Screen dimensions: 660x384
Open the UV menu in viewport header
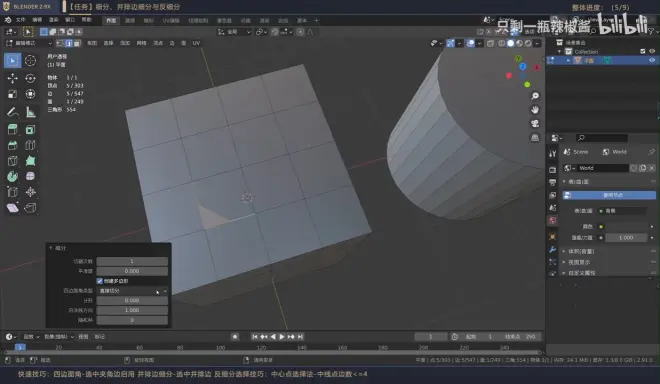pyautogui.click(x=196, y=43)
